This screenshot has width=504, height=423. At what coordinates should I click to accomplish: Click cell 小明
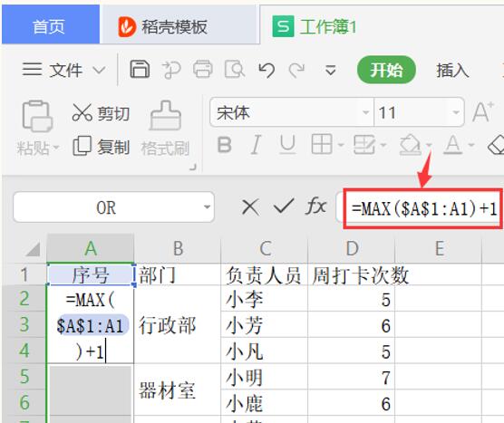point(265,377)
